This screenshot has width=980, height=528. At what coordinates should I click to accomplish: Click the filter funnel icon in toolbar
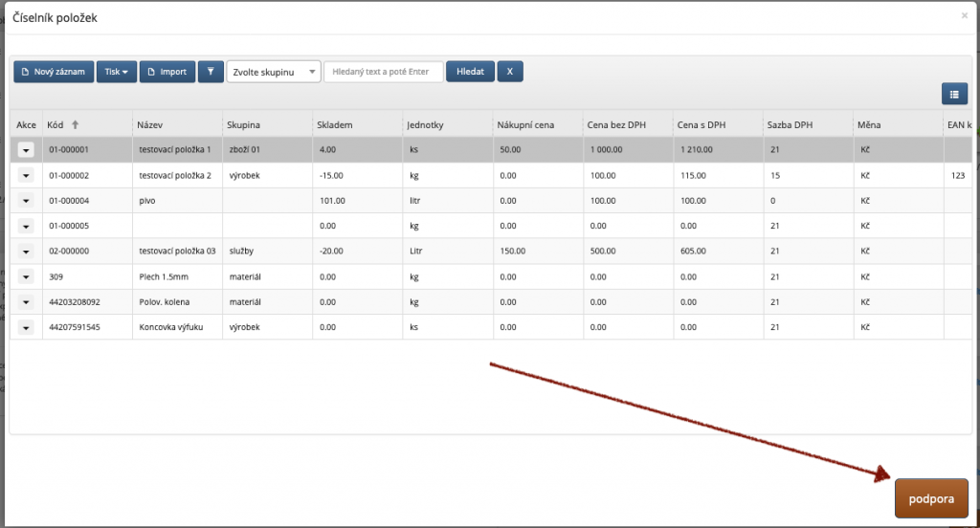pos(211,72)
